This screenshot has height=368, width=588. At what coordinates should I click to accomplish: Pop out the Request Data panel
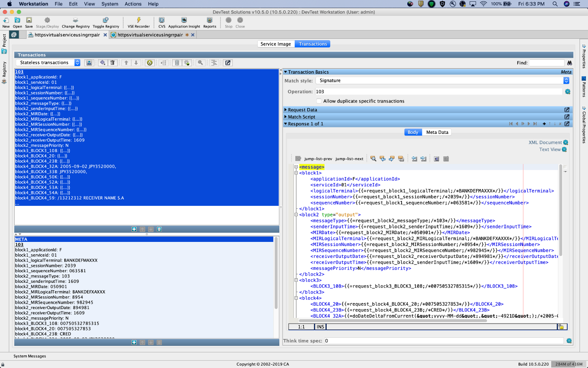(567, 110)
